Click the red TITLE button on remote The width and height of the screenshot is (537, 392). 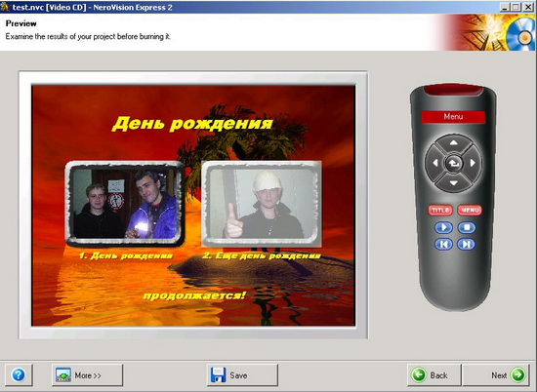[x=440, y=210]
